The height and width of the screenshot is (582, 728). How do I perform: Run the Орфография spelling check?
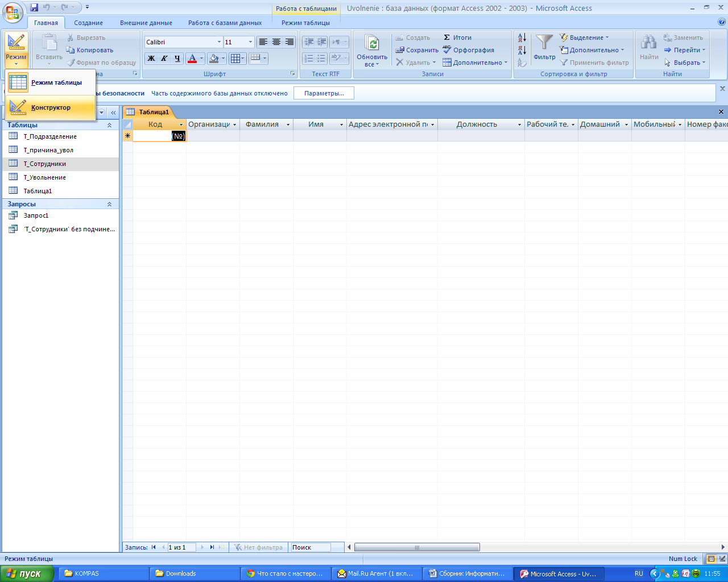468,50
